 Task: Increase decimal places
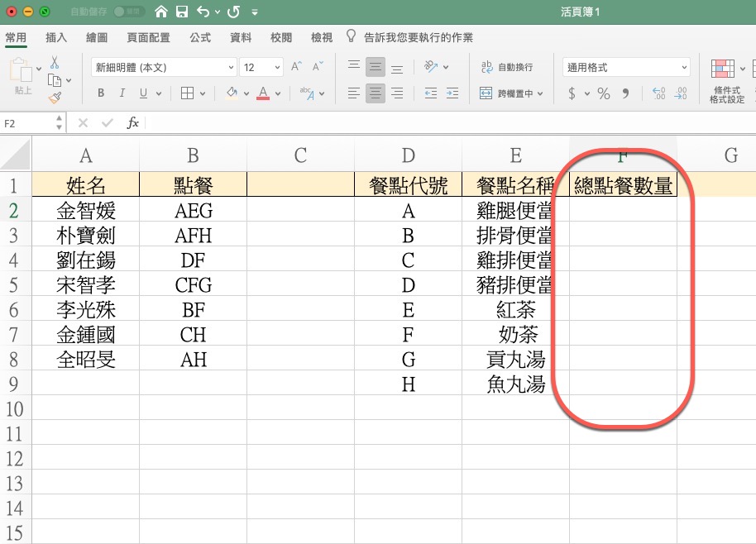coord(658,93)
